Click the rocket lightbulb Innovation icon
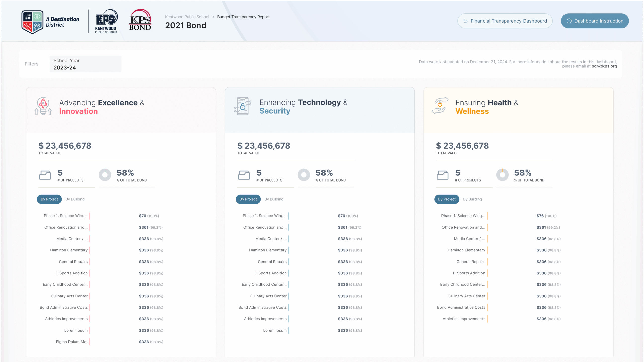The image size is (644, 362). [43, 106]
